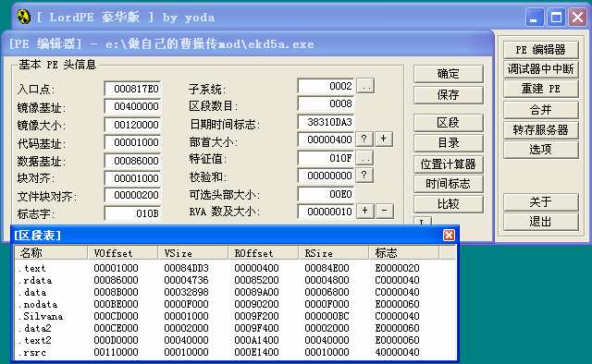Click the 位置计算器 calculator button
This screenshot has height=364, width=592.
[448, 164]
